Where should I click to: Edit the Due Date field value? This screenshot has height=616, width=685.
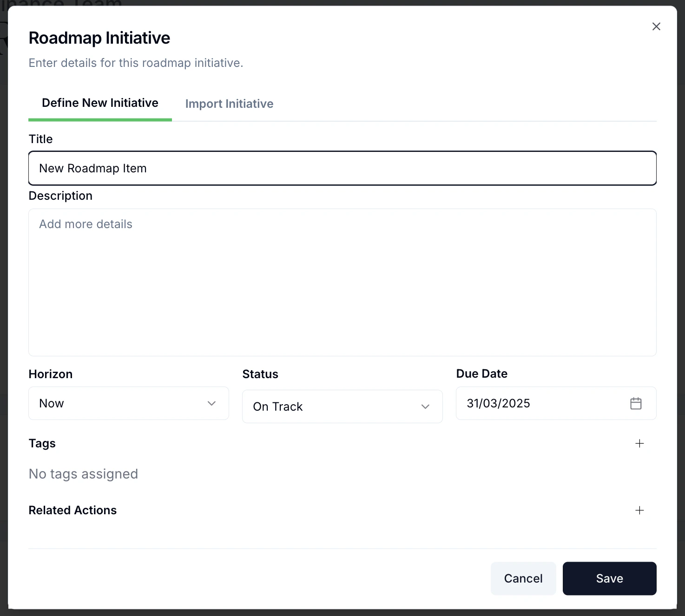pyautogui.click(x=556, y=403)
